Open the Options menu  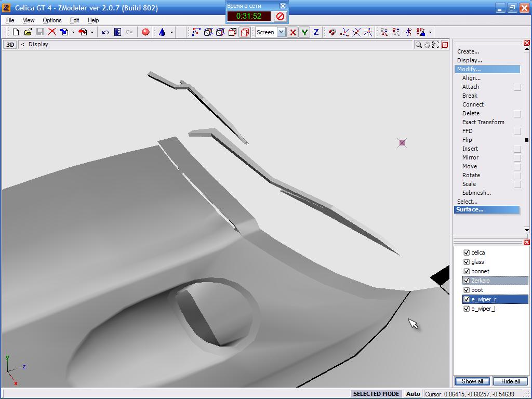coord(52,20)
